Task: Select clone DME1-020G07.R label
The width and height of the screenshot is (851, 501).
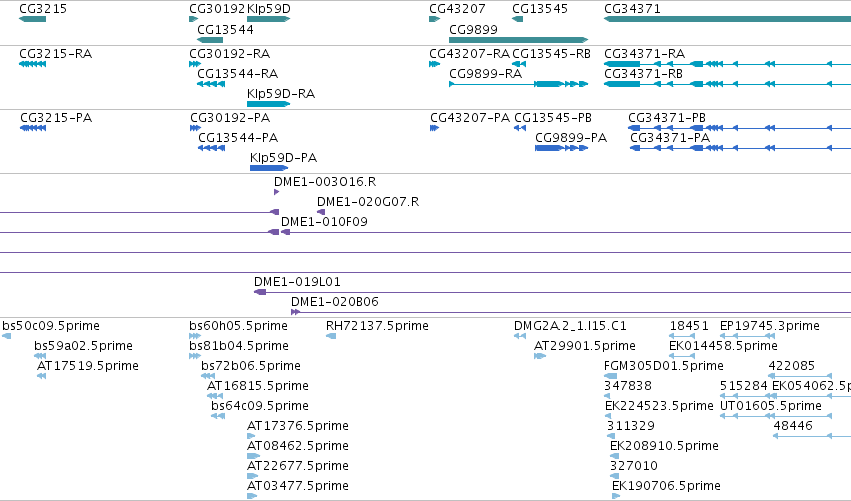Action: 367,202
